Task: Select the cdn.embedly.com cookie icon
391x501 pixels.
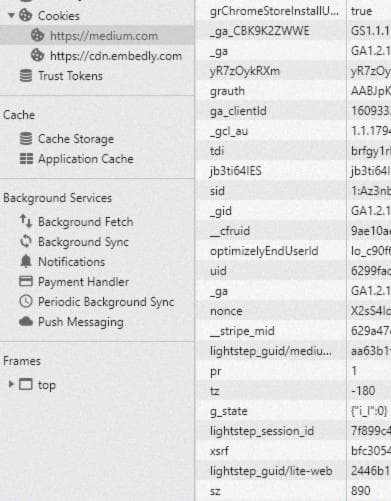Action: [37, 55]
